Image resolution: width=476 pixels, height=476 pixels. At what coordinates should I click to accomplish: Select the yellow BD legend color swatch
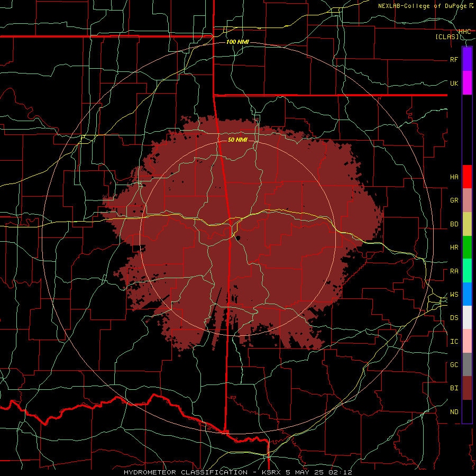pos(467,224)
